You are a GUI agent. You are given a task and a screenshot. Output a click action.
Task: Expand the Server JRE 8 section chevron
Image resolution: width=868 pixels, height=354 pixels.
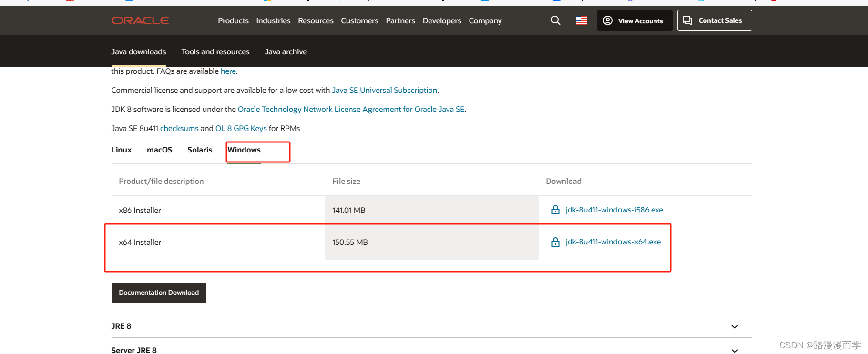(x=735, y=351)
